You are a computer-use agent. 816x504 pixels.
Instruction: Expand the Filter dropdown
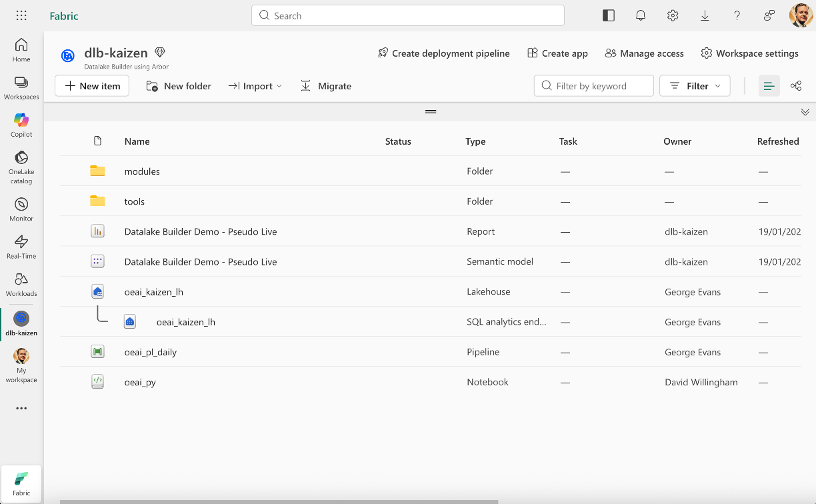point(694,85)
